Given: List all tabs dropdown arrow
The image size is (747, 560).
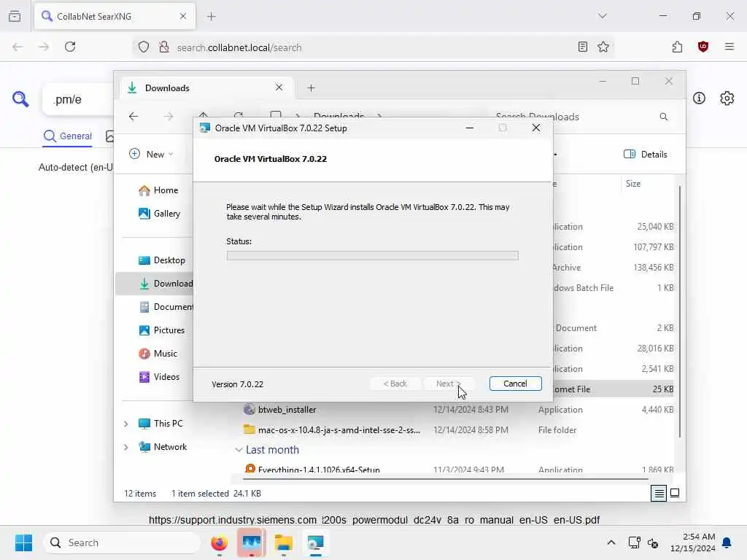Looking at the screenshot, I should tap(602, 16).
